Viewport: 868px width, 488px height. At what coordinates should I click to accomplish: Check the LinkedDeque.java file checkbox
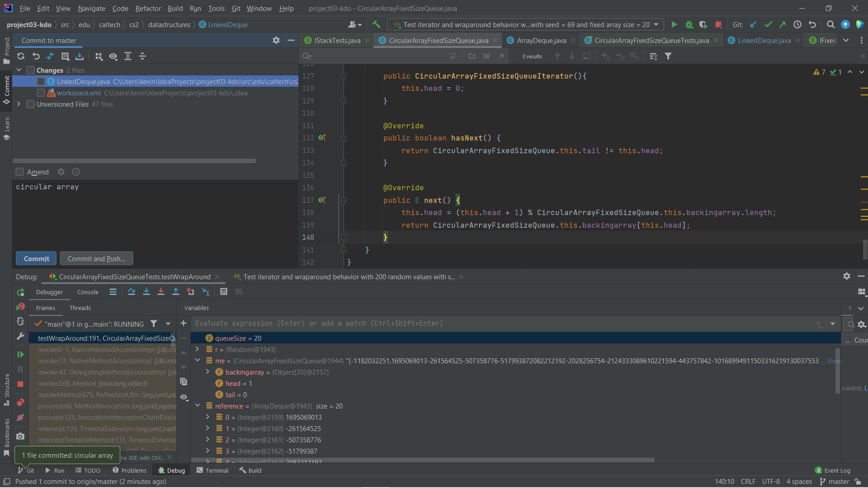point(41,82)
